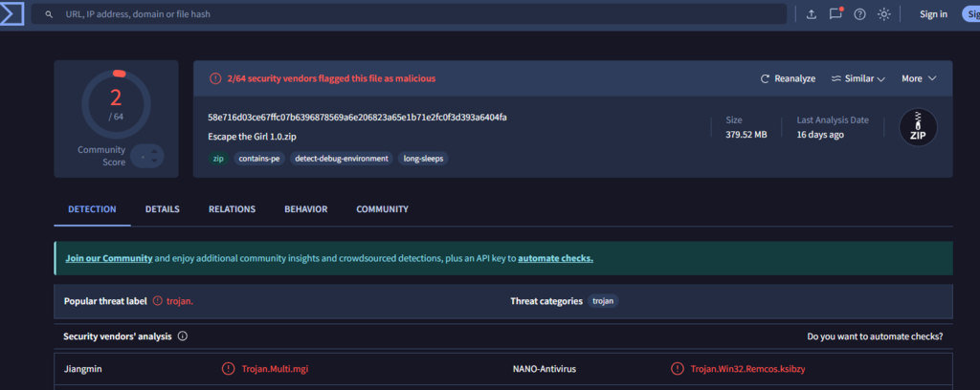This screenshot has height=390, width=980.
Task: Click the 16 days ago analysis date
Action: pos(820,134)
